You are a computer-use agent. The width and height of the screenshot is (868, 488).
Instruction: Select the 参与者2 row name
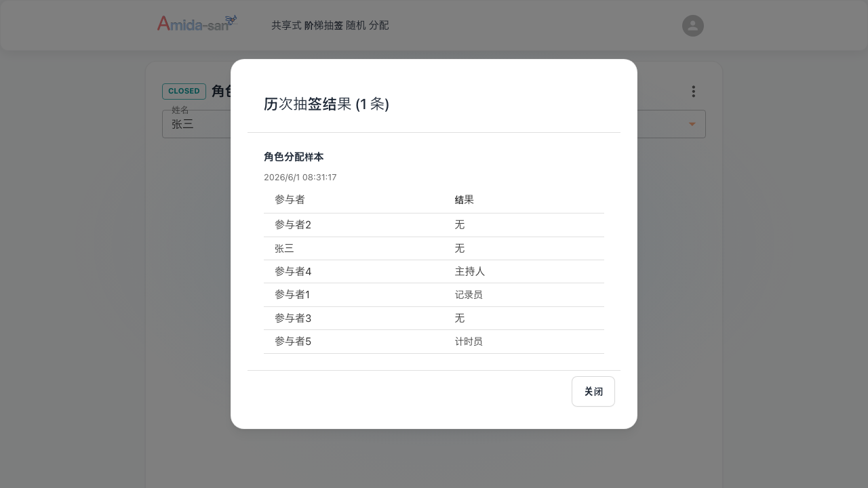[293, 225]
